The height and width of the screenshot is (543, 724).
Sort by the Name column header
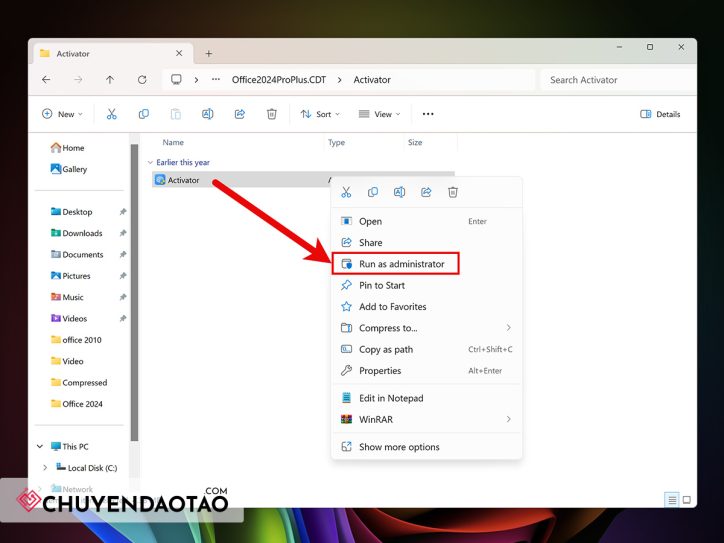click(x=173, y=142)
